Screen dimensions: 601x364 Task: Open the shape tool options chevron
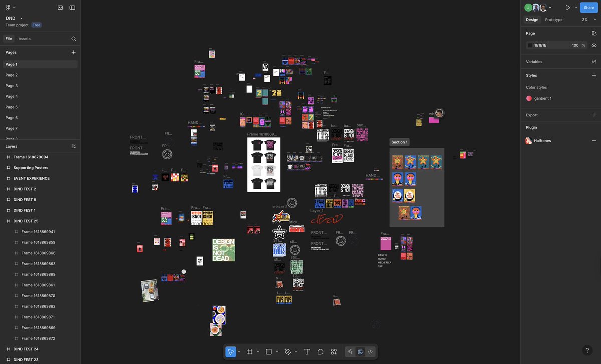[x=277, y=352]
